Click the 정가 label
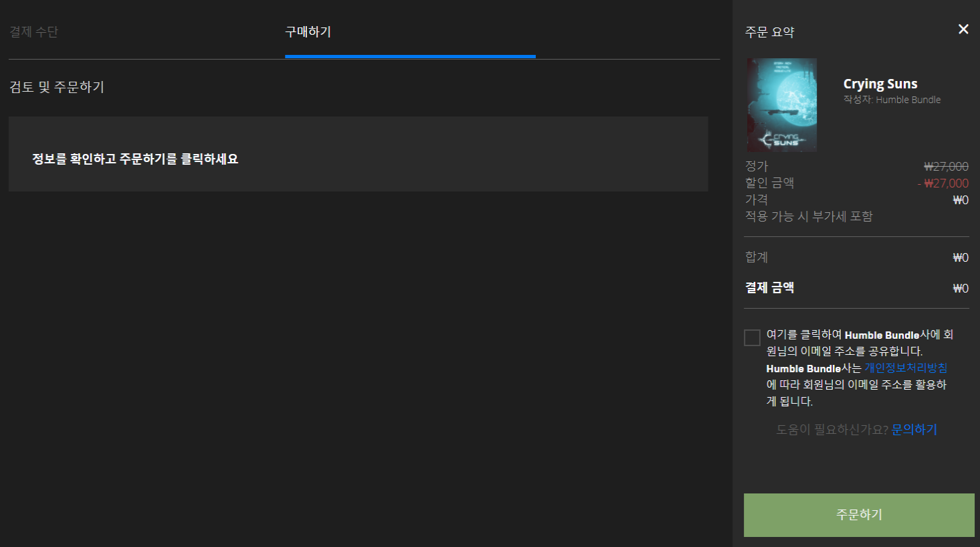980x547 pixels. click(x=757, y=166)
